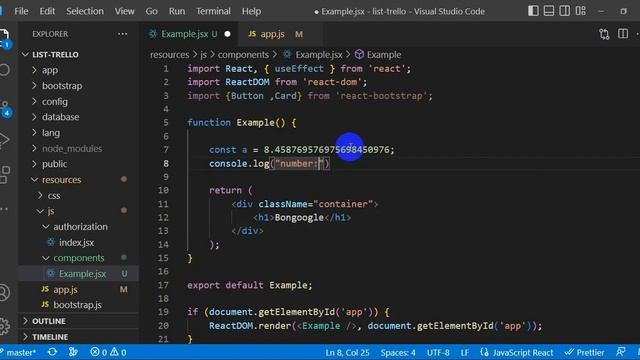The image size is (640, 360).
Task: Open the File menu
Action: click(x=21, y=11)
